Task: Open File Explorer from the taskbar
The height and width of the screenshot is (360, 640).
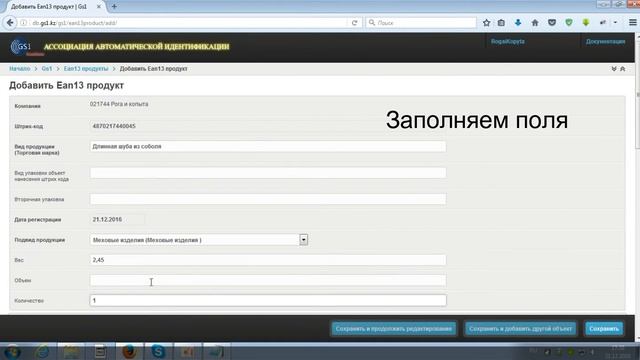Action: tap(71, 352)
